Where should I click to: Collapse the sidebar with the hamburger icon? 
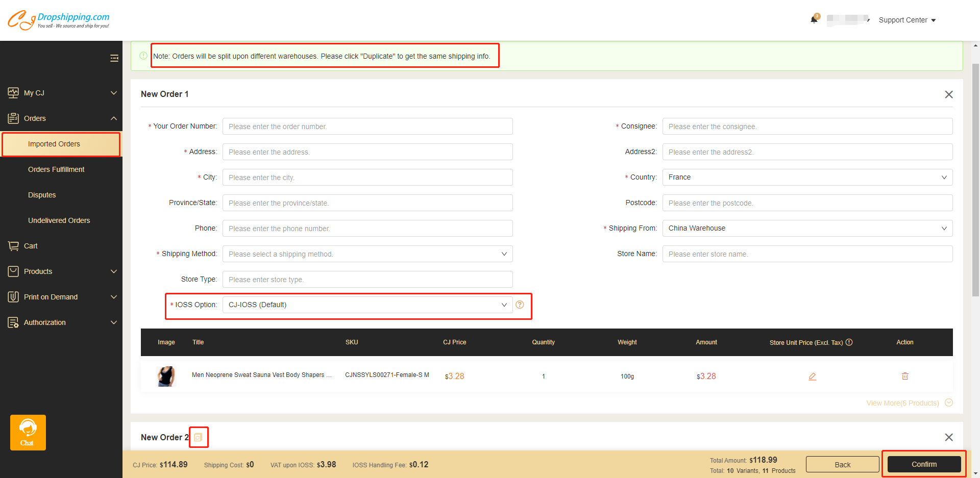pyautogui.click(x=114, y=58)
